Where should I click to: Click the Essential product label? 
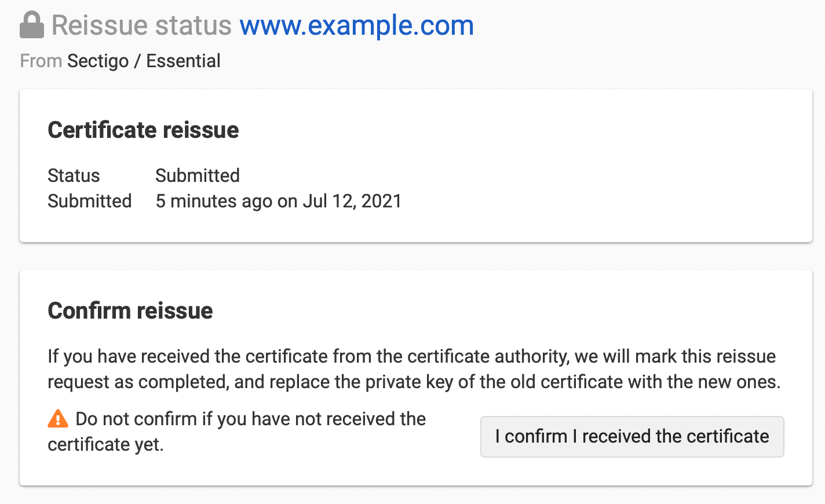coord(183,60)
